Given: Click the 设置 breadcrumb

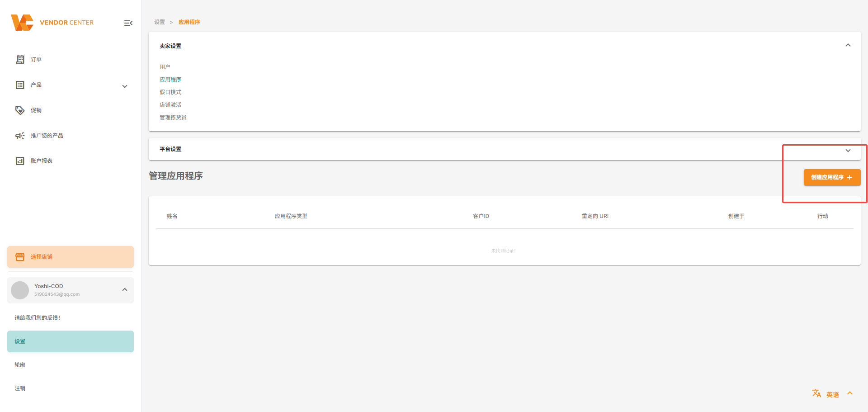Looking at the screenshot, I should 160,22.
